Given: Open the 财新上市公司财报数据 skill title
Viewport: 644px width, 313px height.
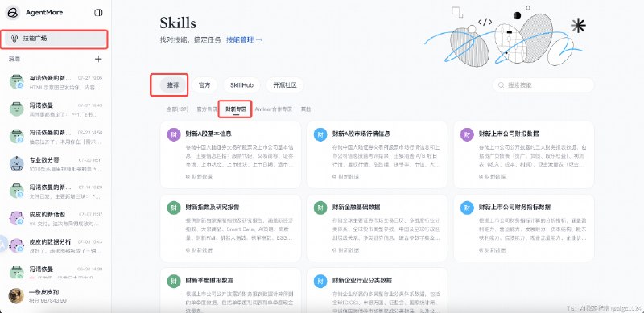Looking at the screenshot, I should point(509,134).
